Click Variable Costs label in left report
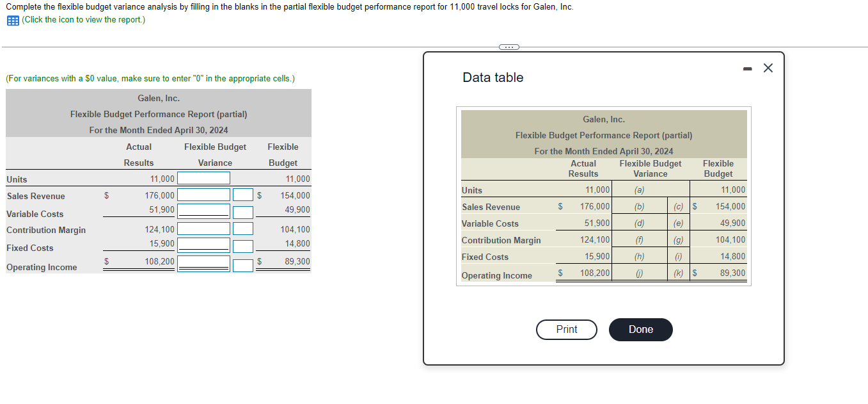Image resolution: width=868 pixels, height=404 pixels. coord(35,214)
